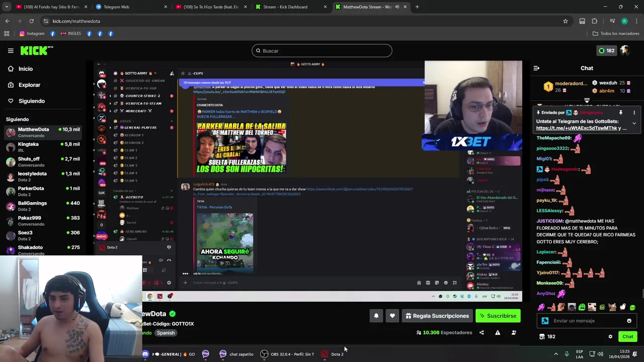Switch to Stream - Kick Dashboard tab
This screenshot has width=644, height=362.
click(x=290, y=7)
